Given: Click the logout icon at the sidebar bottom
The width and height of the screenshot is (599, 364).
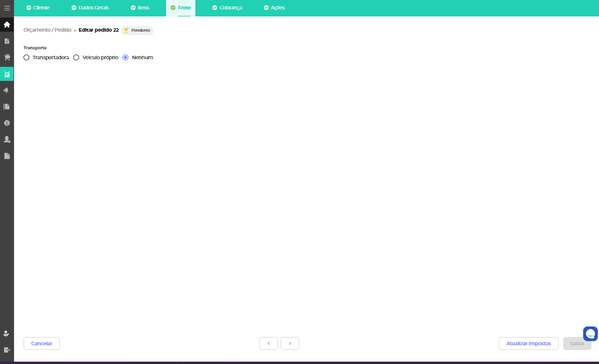Looking at the screenshot, I should [7, 350].
